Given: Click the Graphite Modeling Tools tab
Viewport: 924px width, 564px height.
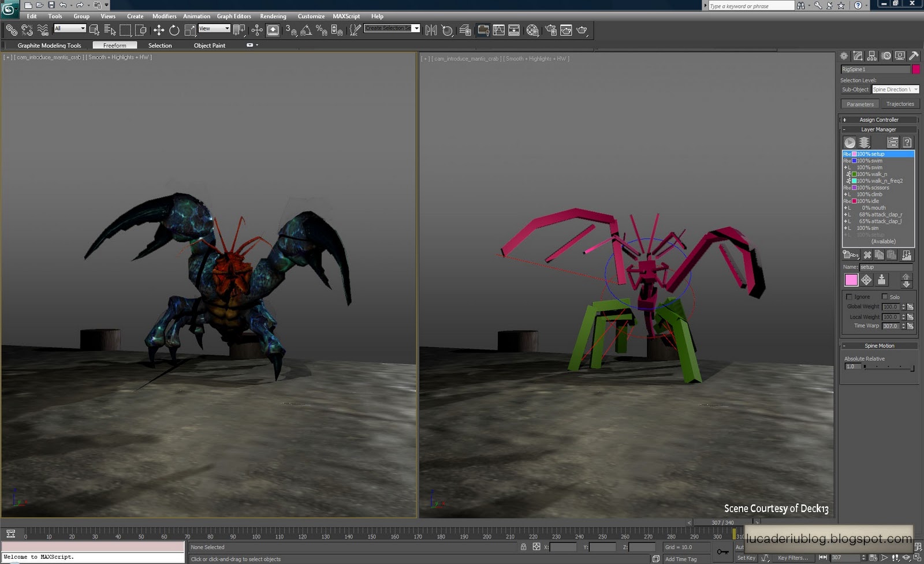Looking at the screenshot, I should (49, 45).
